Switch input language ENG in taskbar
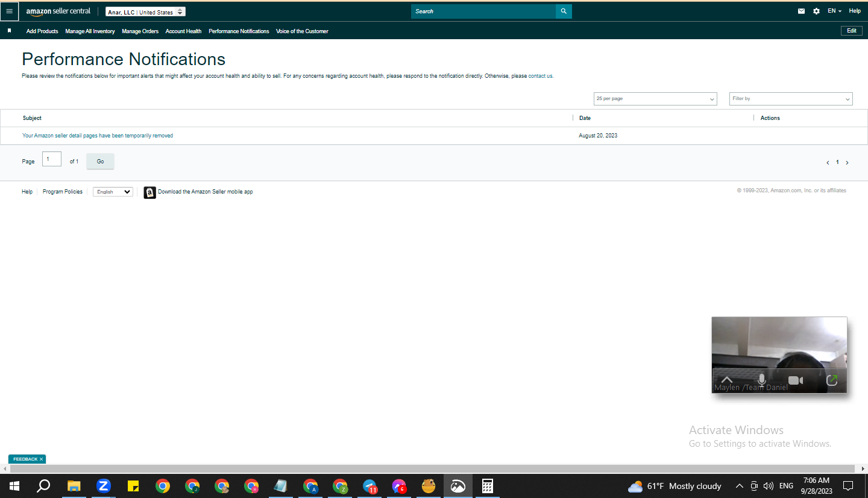The width and height of the screenshot is (868, 498). pyautogui.click(x=787, y=486)
